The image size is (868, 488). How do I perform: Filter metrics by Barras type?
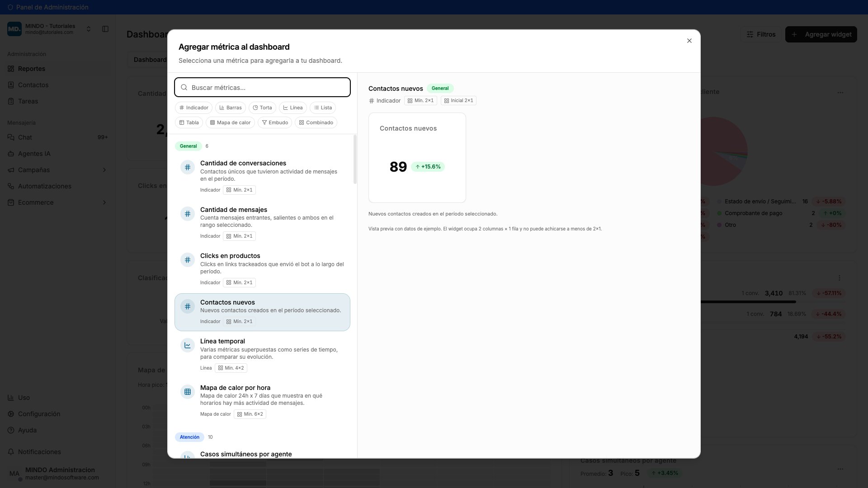coord(231,108)
